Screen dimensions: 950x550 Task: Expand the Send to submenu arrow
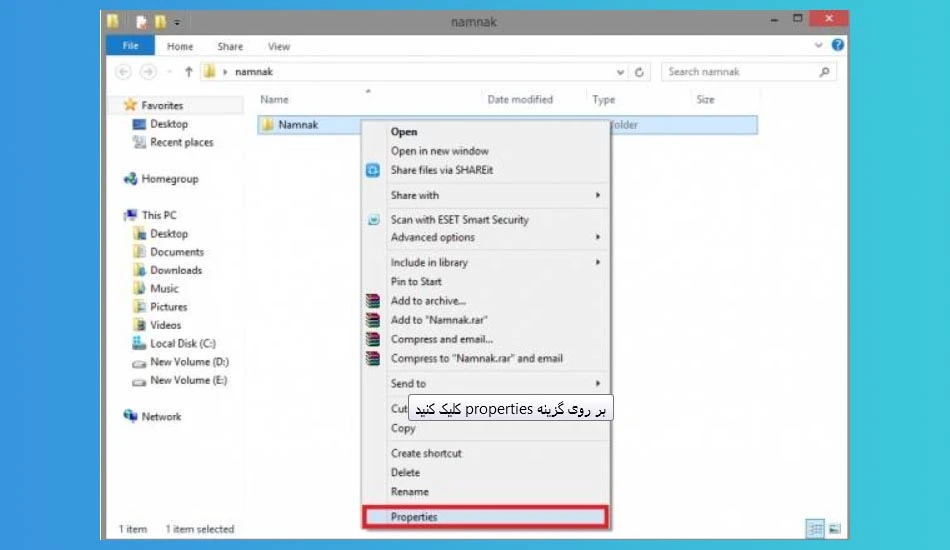coord(597,383)
